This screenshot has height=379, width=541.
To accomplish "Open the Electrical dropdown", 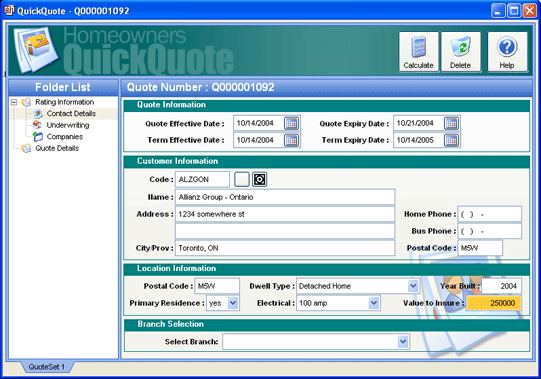I will [x=374, y=303].
